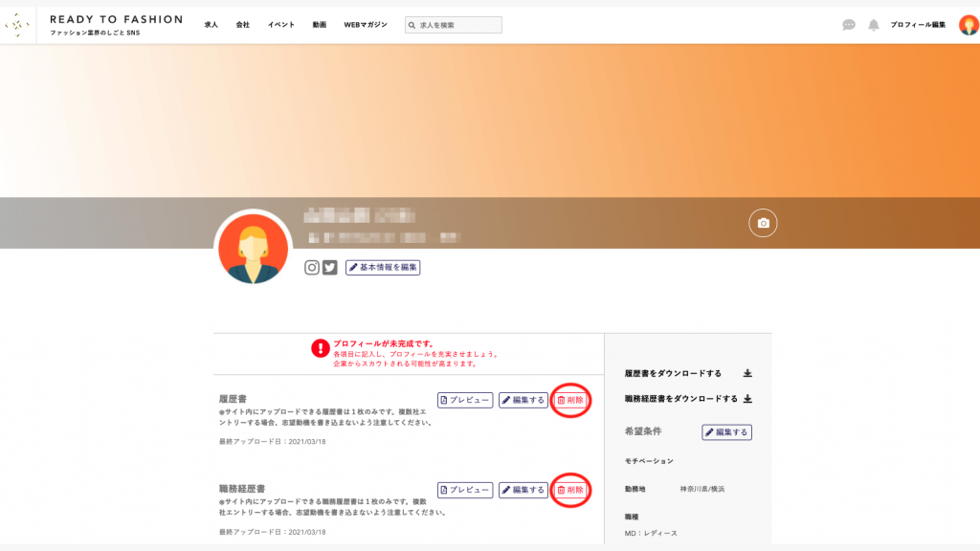This screenshot has width=980, height=551.
Task: Edit the 職務経歴書 document
Action: point(523,490)
